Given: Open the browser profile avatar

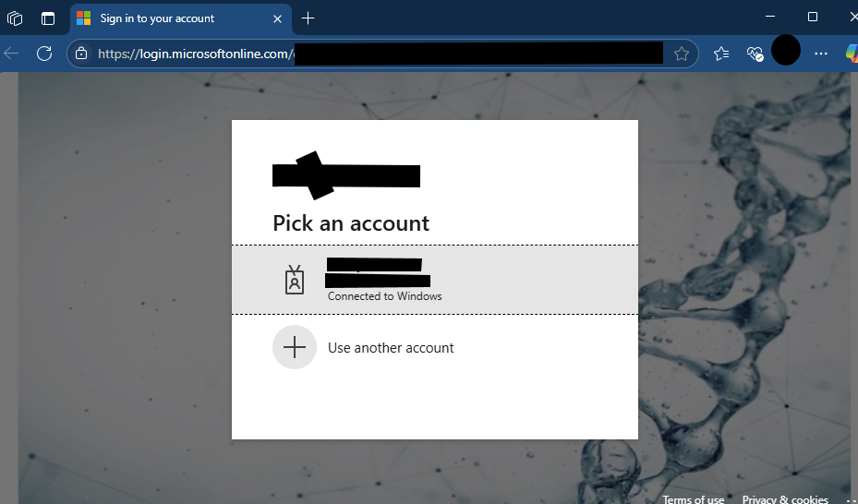Looking at the screenshot, I should (786, 50).
